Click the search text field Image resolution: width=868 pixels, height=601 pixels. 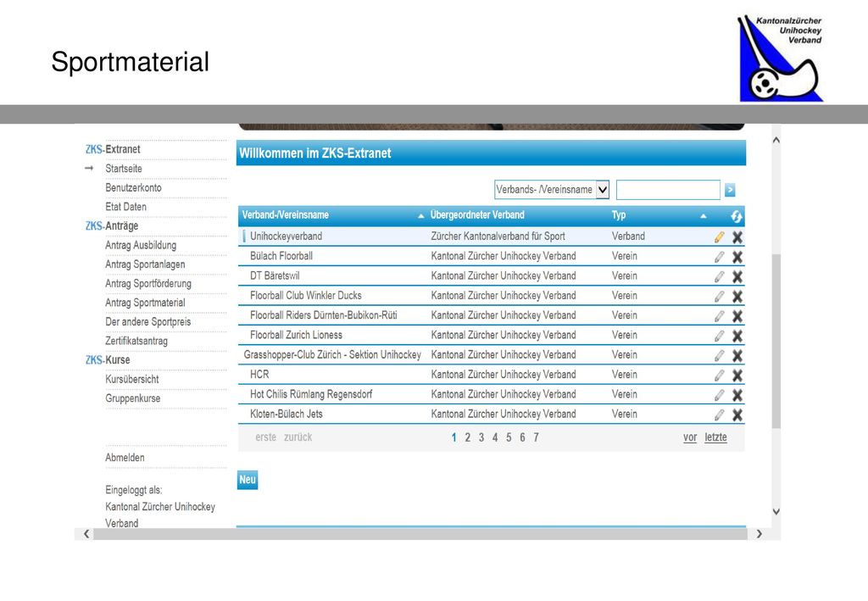668,190
